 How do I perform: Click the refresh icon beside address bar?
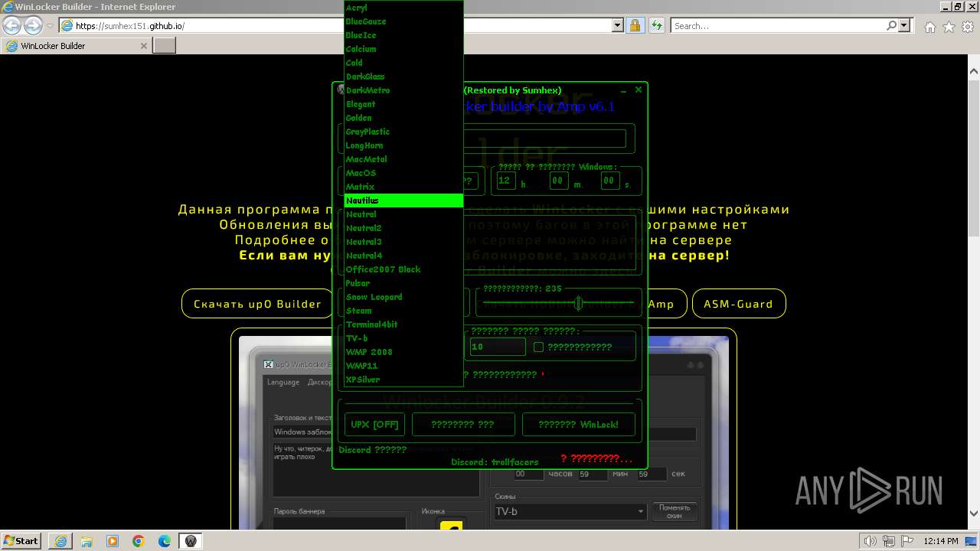(656, 25)
